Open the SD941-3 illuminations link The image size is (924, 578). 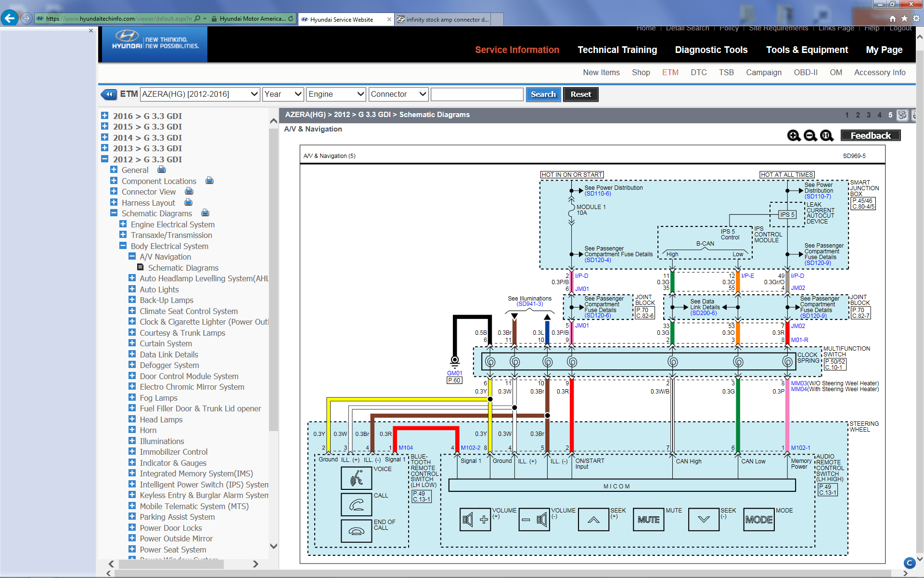[529, 304]
